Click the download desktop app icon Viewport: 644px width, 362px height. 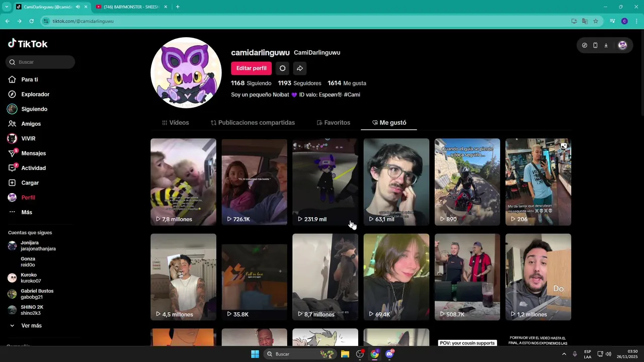(606, 45)
